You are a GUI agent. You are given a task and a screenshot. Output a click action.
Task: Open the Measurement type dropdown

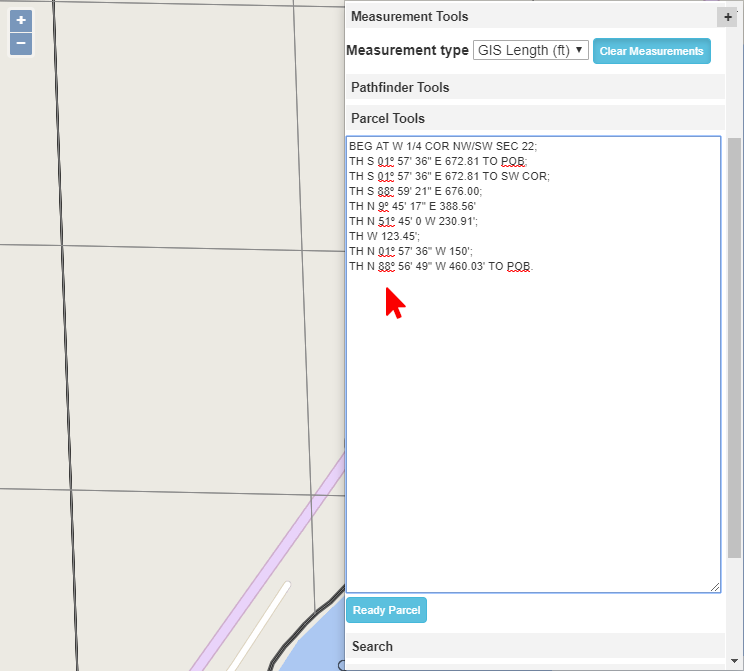(x=530, y=50)
